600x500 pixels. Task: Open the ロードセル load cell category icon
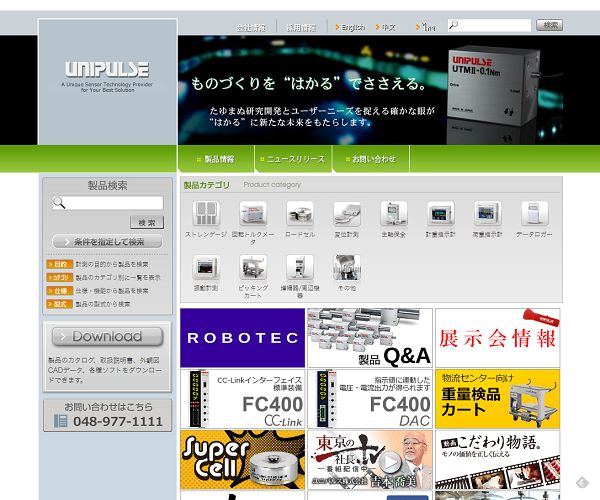300,213
